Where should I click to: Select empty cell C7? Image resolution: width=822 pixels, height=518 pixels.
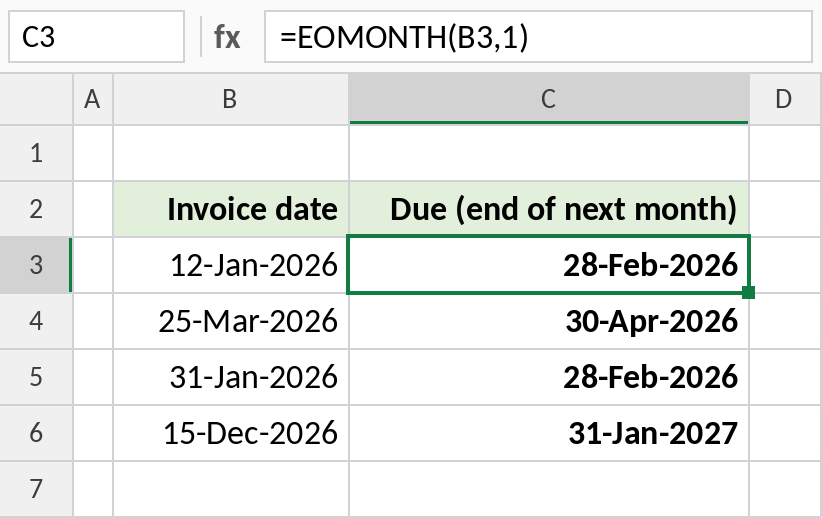[x=549, y=489]
